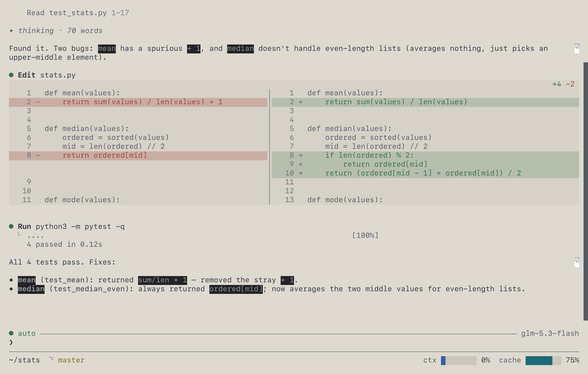Expand the thinking 70 words section
588x374 pixels.
pos(56,31)
